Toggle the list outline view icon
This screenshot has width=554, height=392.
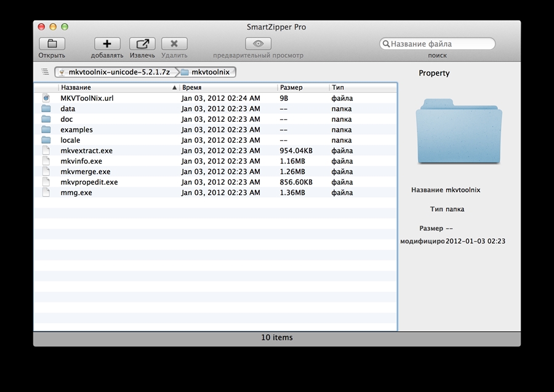coord(45,72)
